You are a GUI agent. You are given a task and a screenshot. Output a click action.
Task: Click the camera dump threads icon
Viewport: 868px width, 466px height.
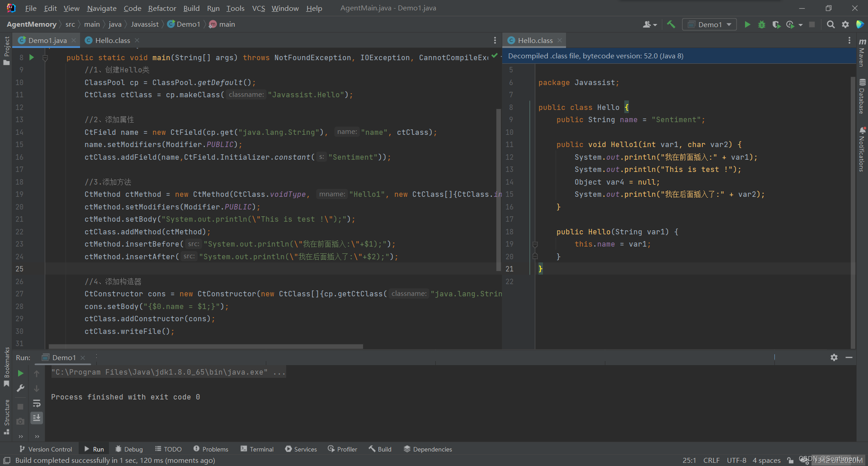click(x=20, y=422)
